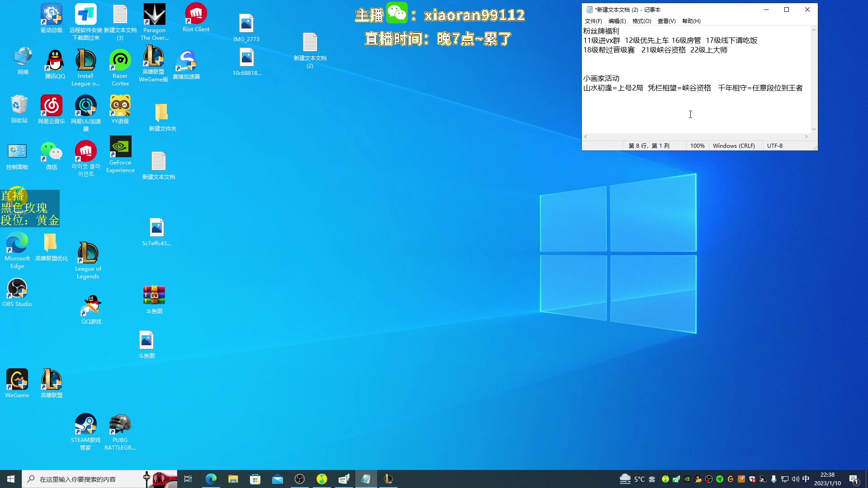The image size is (868, 488).
Task: Open the 文件(F) menu in Notepad
Action: (x=593, y=21)
